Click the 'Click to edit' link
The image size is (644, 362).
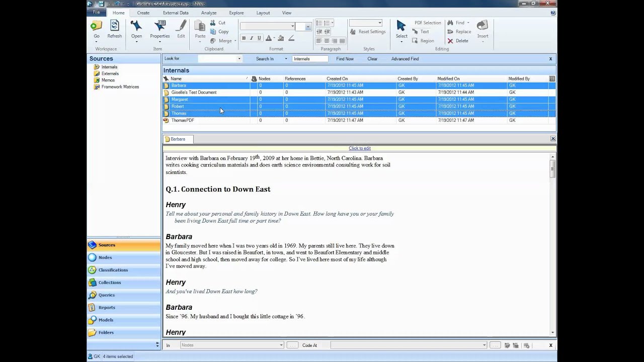tap(360, 148)
